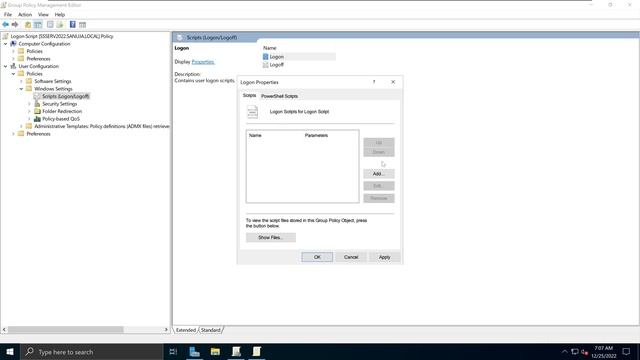
Task: Collapse the User Configuration node
Action: 6,66
